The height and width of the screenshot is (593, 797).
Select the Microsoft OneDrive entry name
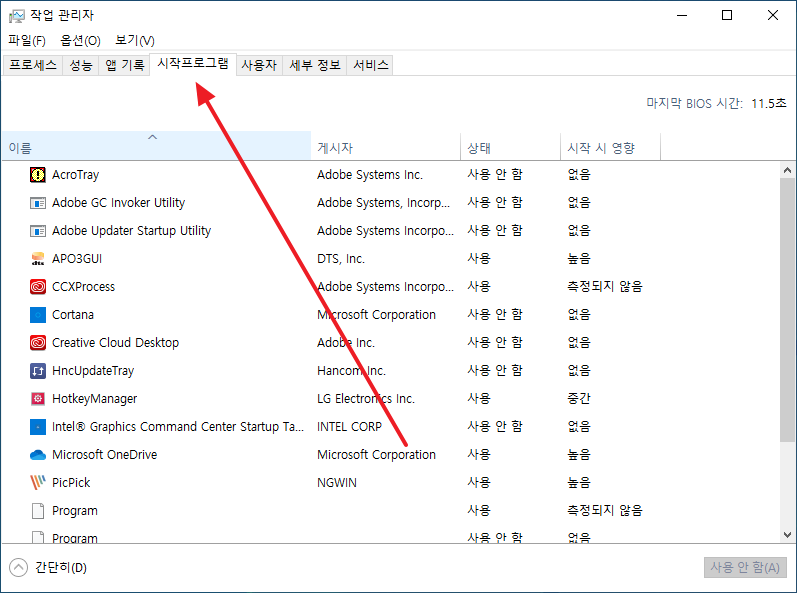[x=105, y=455]
